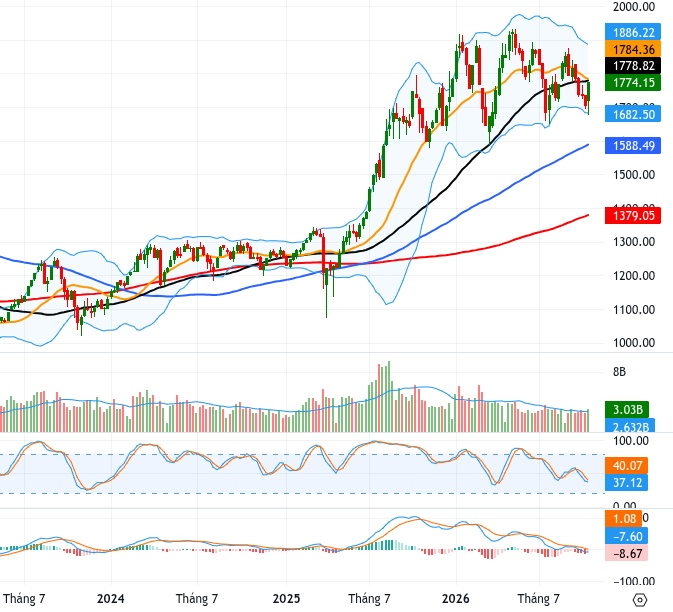Click the -100.00 MACD axis label
Image resolution: width=673 pixels, height=612 pixels.
pos(634,582)
